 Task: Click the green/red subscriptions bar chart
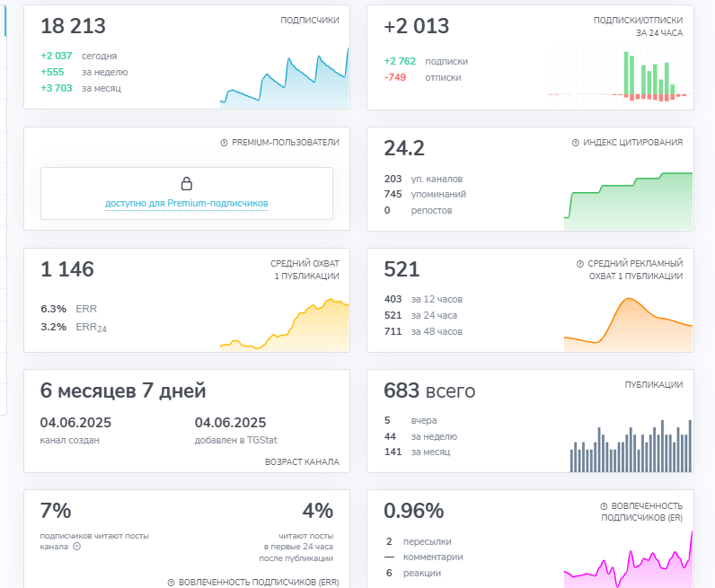621,77
